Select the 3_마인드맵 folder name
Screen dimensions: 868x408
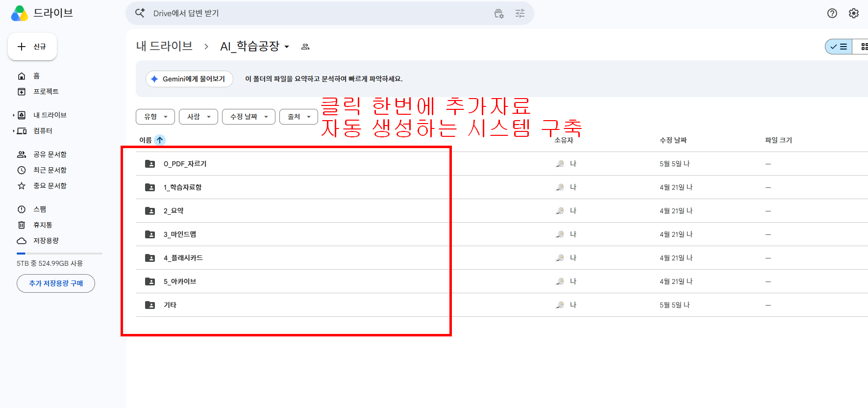(x=180, y=234)
